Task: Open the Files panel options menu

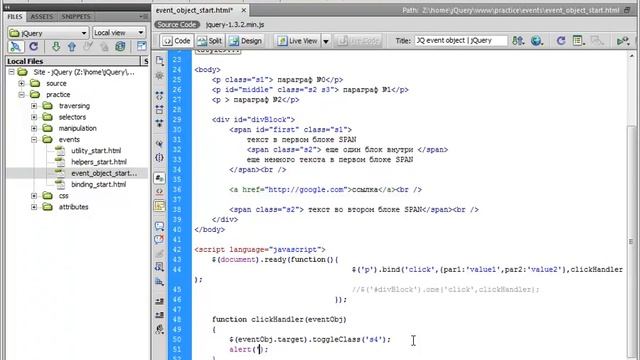Action: [x=143, y=17]
